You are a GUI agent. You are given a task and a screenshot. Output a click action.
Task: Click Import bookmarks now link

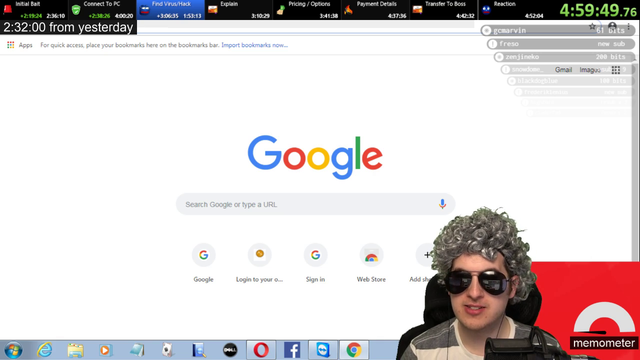point(255,45)
